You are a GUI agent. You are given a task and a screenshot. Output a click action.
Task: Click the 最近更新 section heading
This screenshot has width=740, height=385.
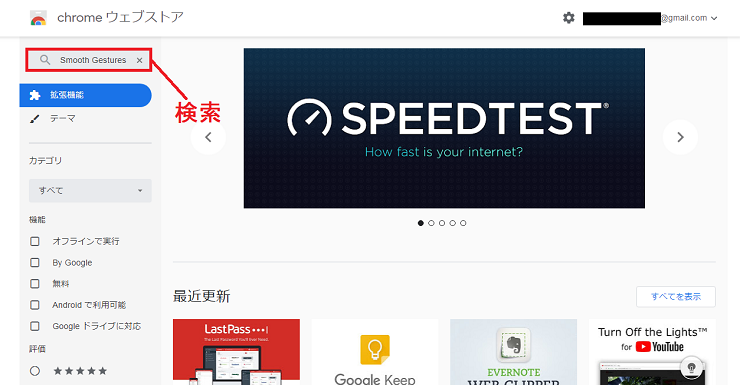point(202,296)
